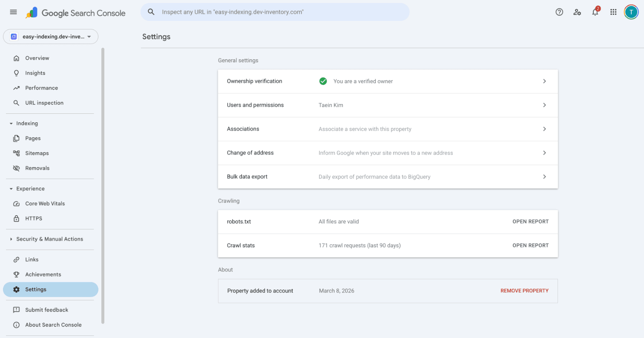
Task: Collapse the Indexing section
Action: point(27,124)
